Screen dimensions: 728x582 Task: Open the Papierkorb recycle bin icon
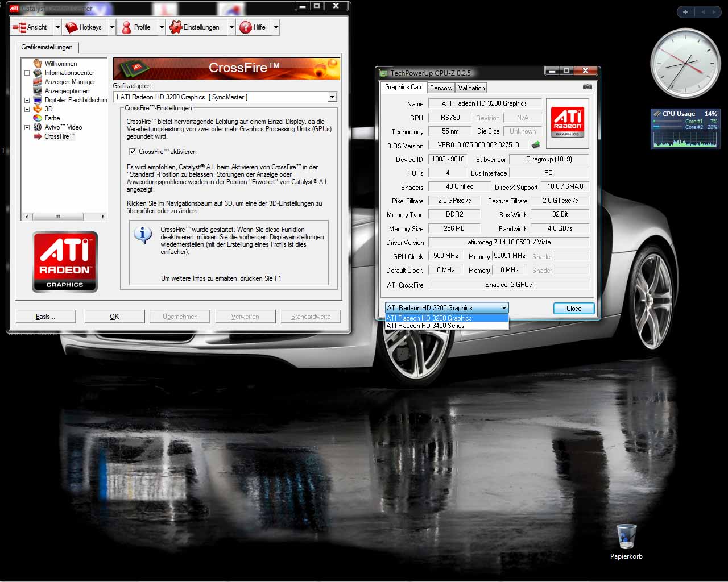pos(626,542)
